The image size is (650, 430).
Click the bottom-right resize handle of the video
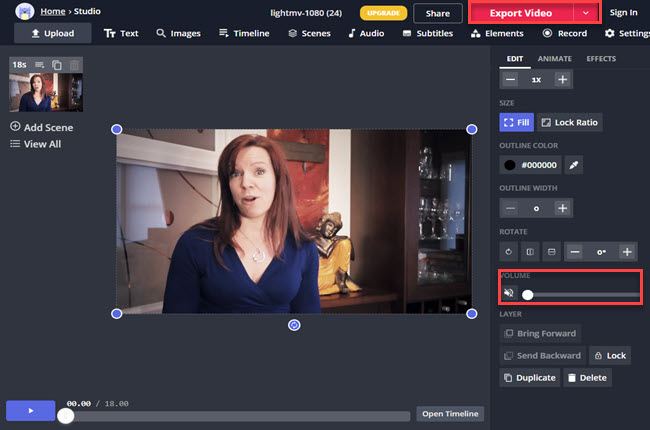472,314
